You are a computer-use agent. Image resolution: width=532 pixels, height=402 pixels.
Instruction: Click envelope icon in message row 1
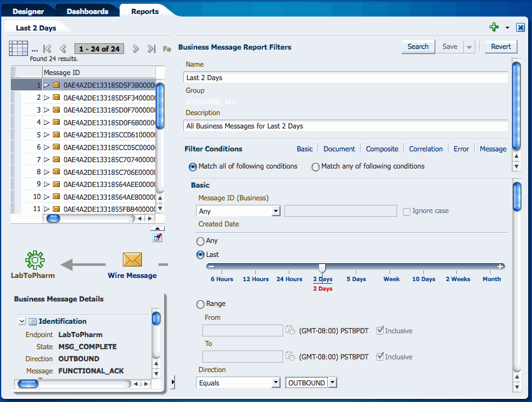click(57, 85)
